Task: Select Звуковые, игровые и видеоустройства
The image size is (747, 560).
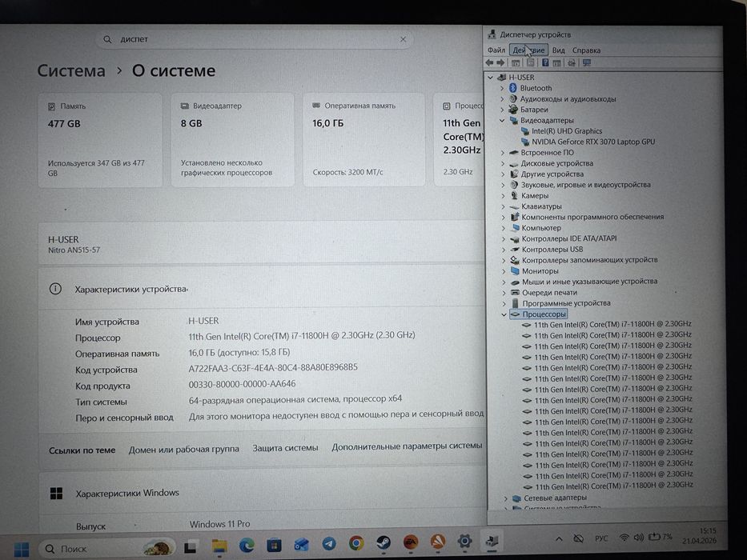Action: point(585,185)
